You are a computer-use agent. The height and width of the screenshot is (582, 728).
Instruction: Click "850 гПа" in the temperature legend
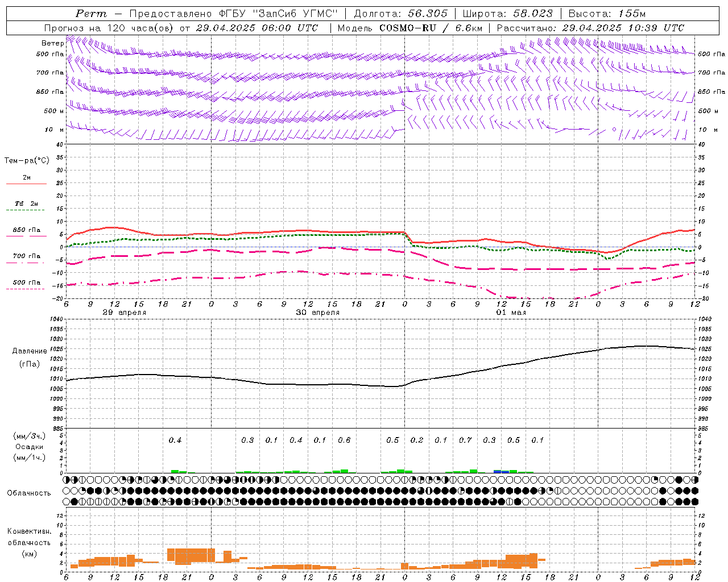pos(27,230)
